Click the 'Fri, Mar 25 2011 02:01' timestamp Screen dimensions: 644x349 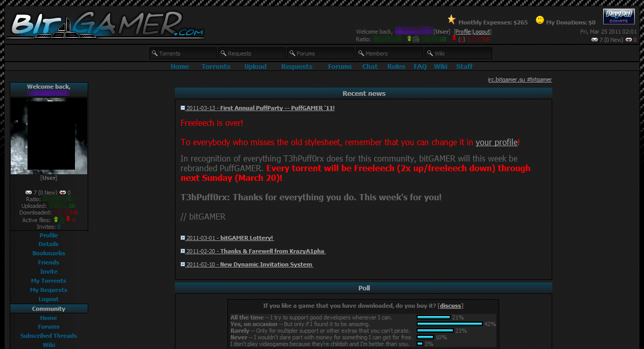click(x=608, y=32)
